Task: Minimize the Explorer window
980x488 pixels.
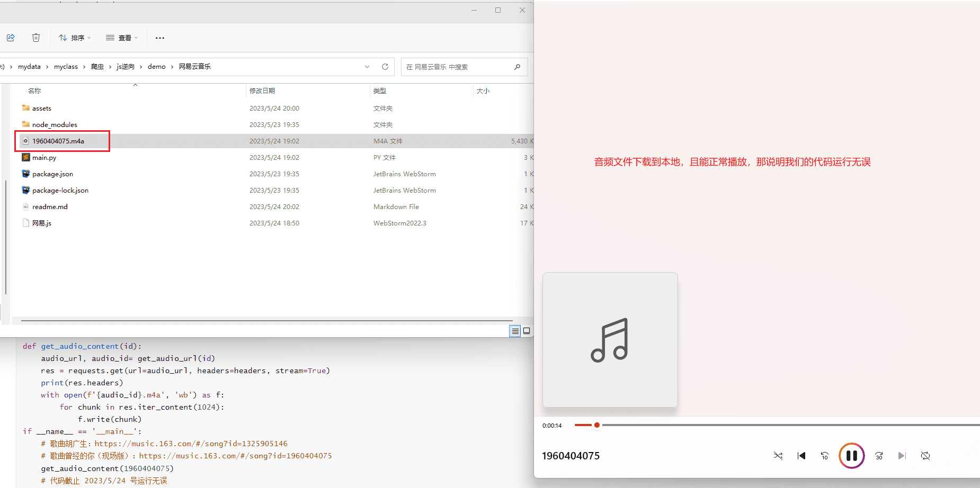Action: [474, 10]
